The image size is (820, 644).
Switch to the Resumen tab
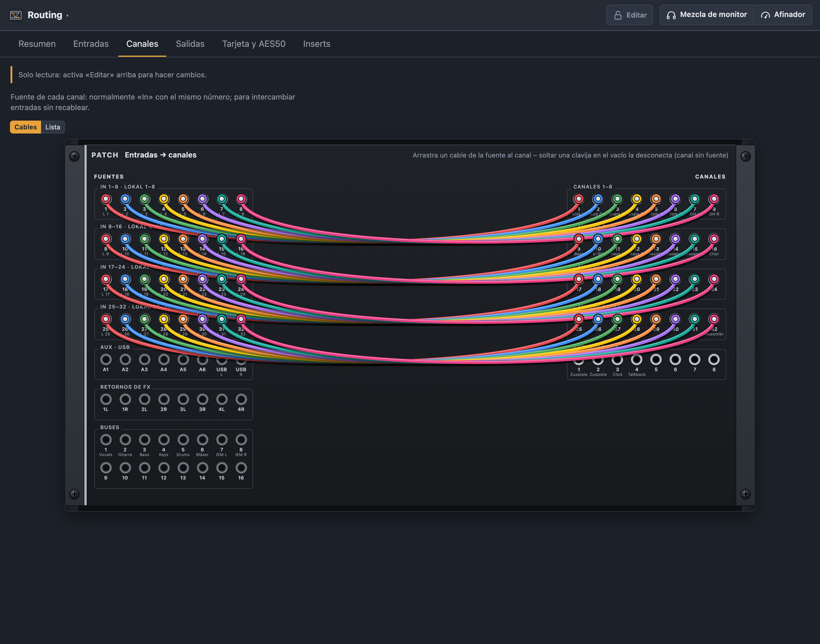tap(37, 44)
